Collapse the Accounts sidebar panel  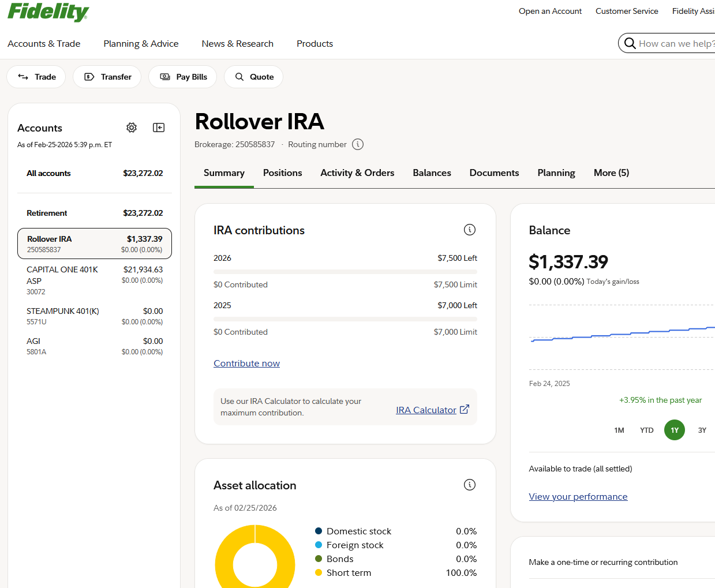pyautogui.click(x=159, y=128)
